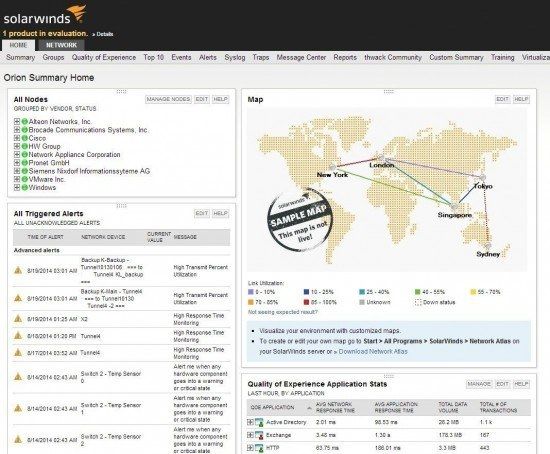550x454 pixels.
Task: Click the MANAGE NODES button
Action: pos(168,99)
